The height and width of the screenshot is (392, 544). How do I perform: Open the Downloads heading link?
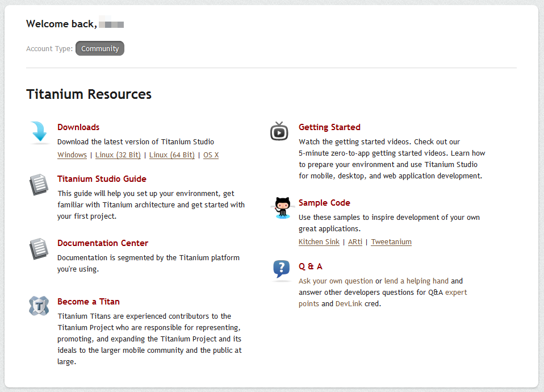click(x=78, y=127)
